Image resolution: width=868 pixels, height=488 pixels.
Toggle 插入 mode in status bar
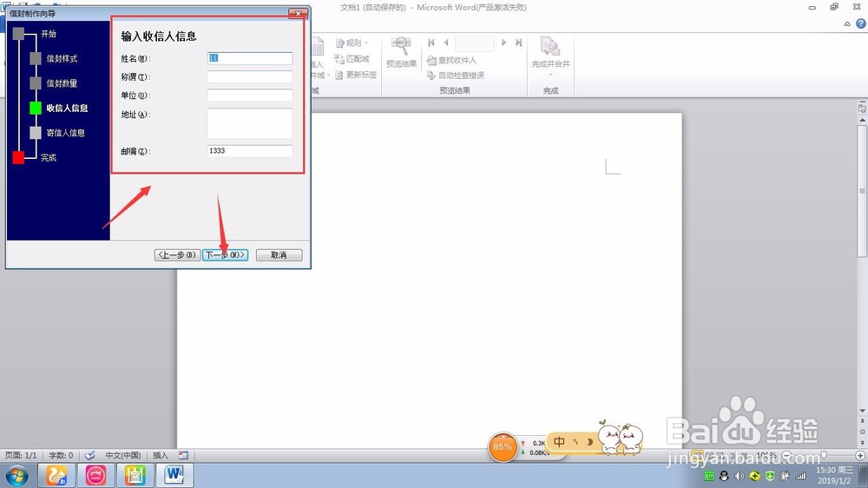(160, 455)
